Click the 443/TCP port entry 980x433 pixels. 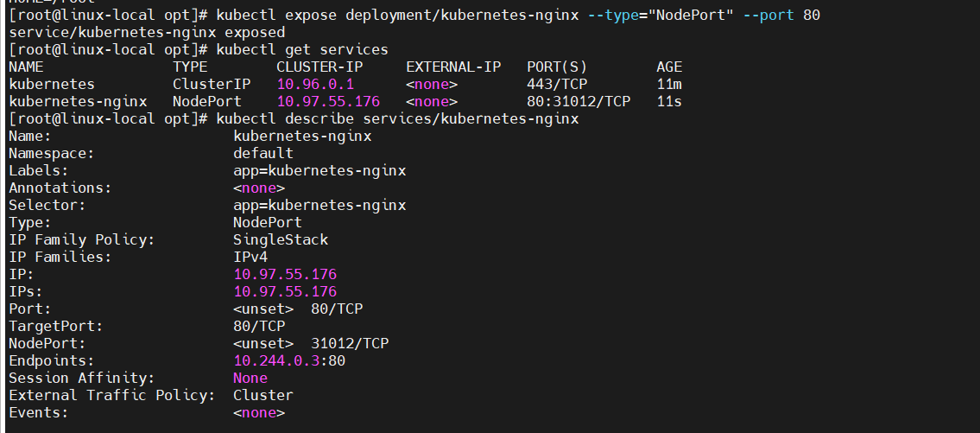557,85
